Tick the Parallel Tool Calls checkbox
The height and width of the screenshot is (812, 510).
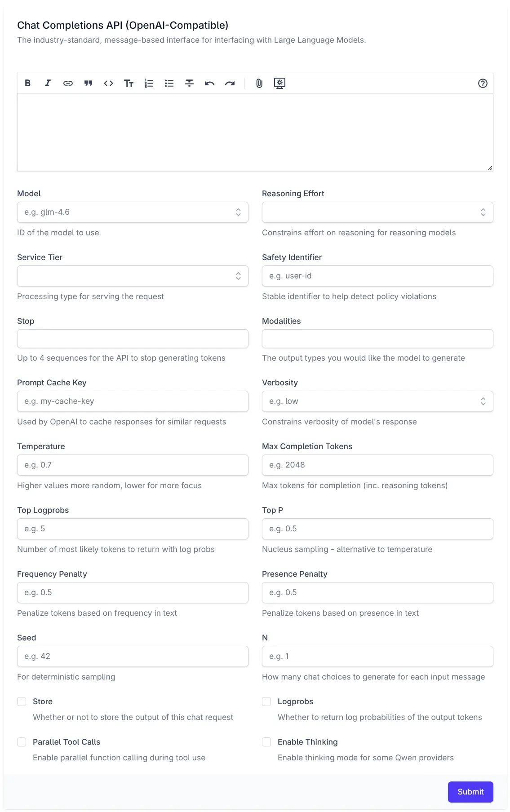[22, 742]
